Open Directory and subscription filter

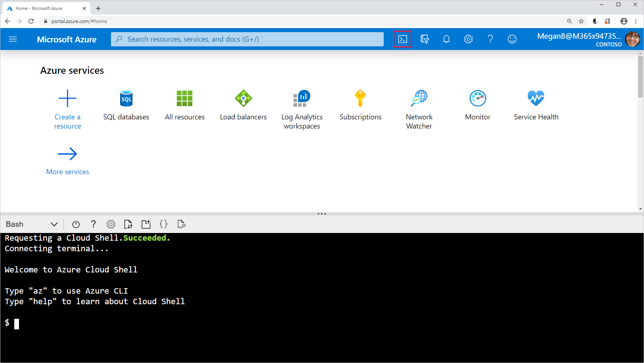click(x=424, y=39)
